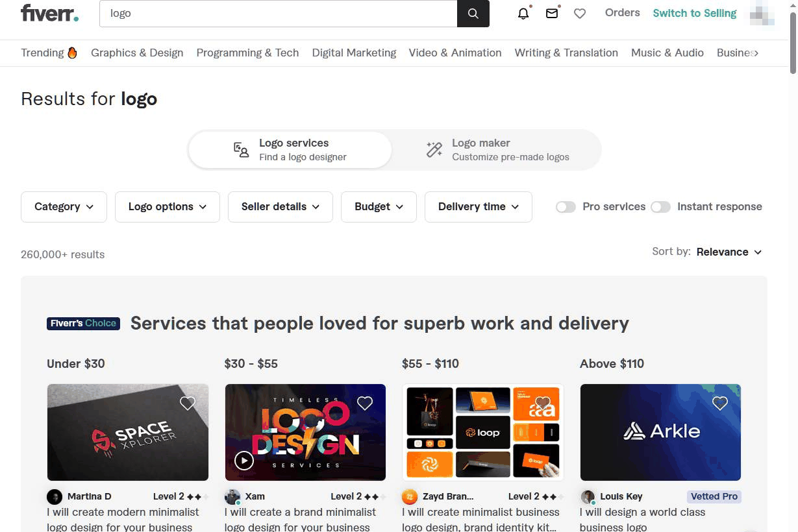Show more categories with right arrow

[x=756, y=53]
